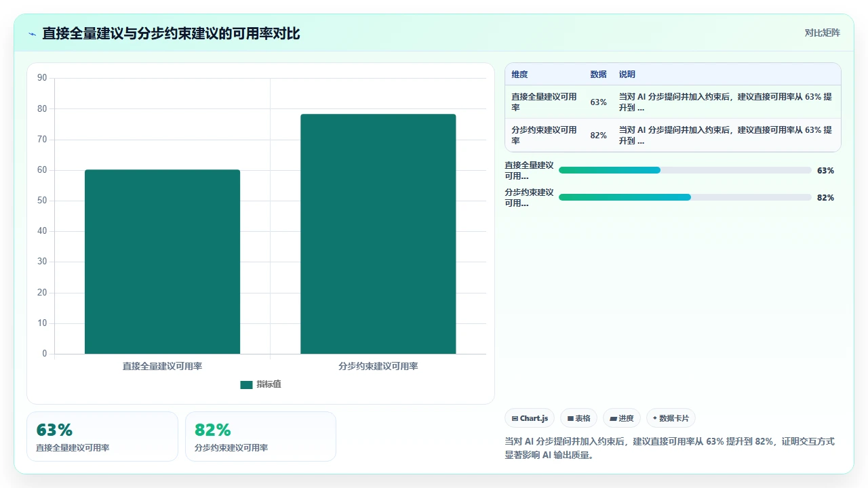Click the 63% cell in the table

point(598,102)
